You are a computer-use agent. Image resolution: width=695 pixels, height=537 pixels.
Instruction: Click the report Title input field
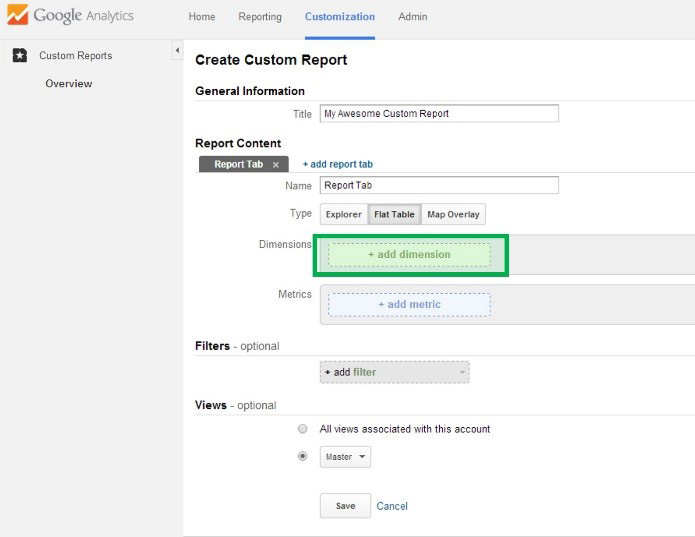pyautogui.click(x=438, y=114)
